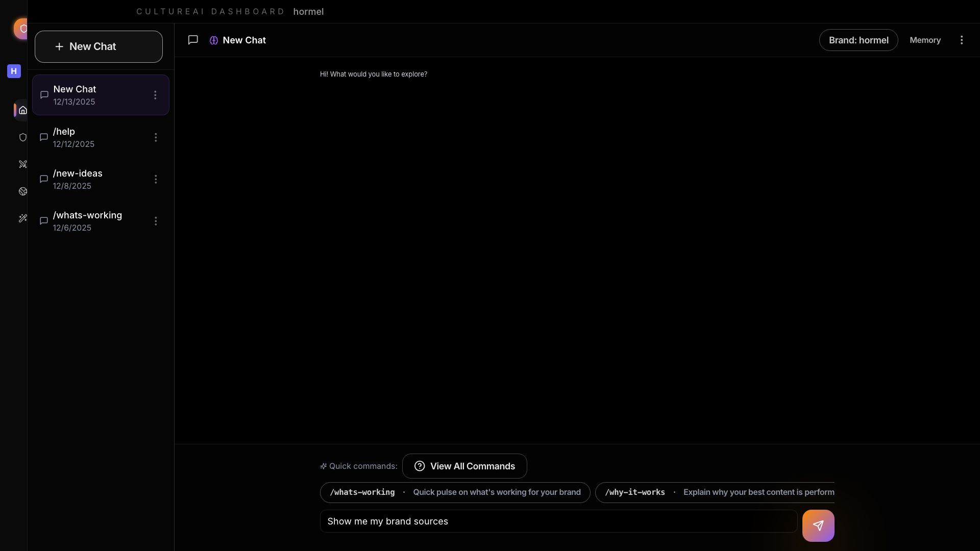This screenshot has width=980, height=551.
Task: Open the globe icon in left rail
Action: pyautogui.click(x=22, y=191)
